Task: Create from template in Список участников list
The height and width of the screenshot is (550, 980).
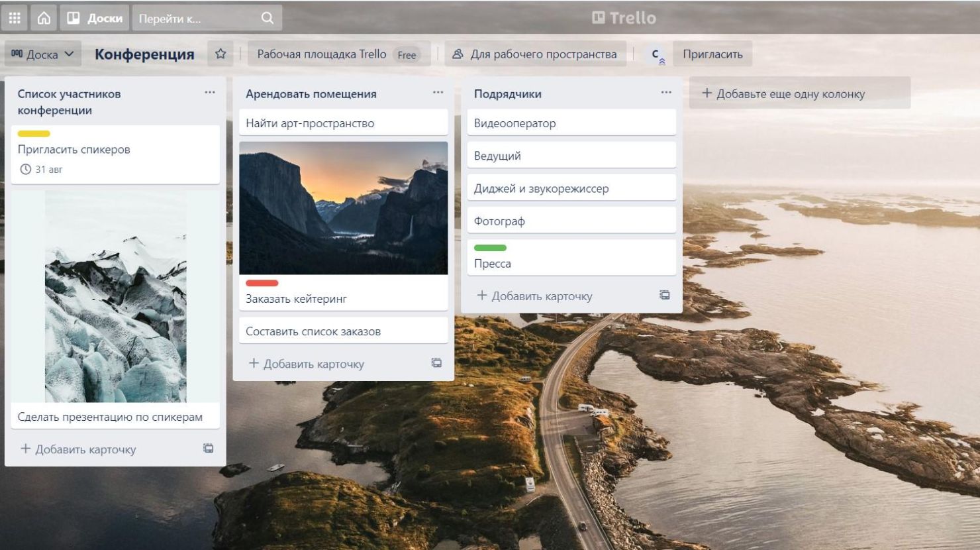Action: point(209,449)
